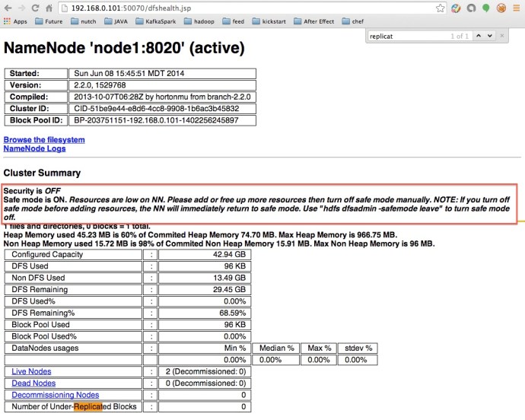525x420 pixels.
Task: Click the browser forward arrow
Action: 21,8
